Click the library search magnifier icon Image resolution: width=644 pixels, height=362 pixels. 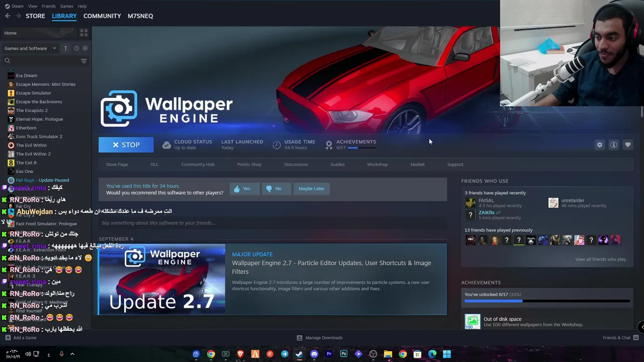click(7, 61)
